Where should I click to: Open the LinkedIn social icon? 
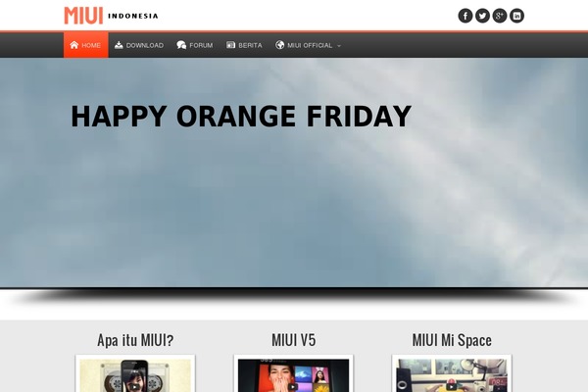tap(516, 16)
